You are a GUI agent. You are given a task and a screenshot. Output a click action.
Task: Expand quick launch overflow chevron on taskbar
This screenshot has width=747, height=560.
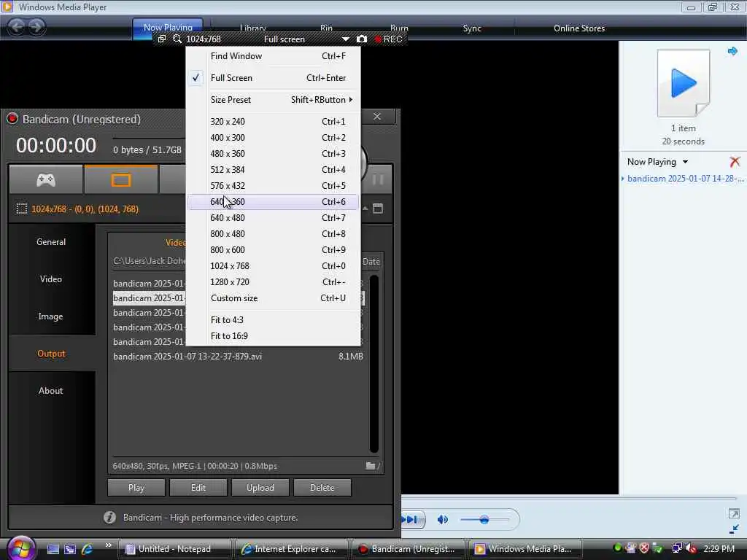point(108,545)
